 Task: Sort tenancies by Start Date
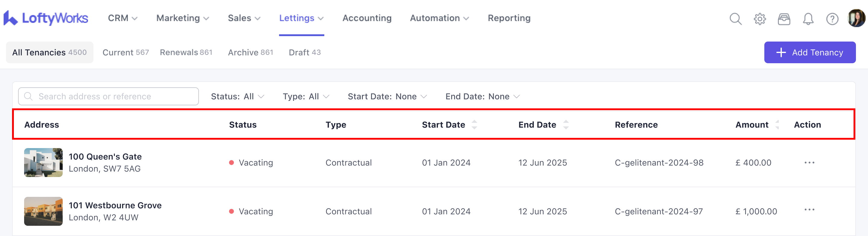click(x=474, y=125)
